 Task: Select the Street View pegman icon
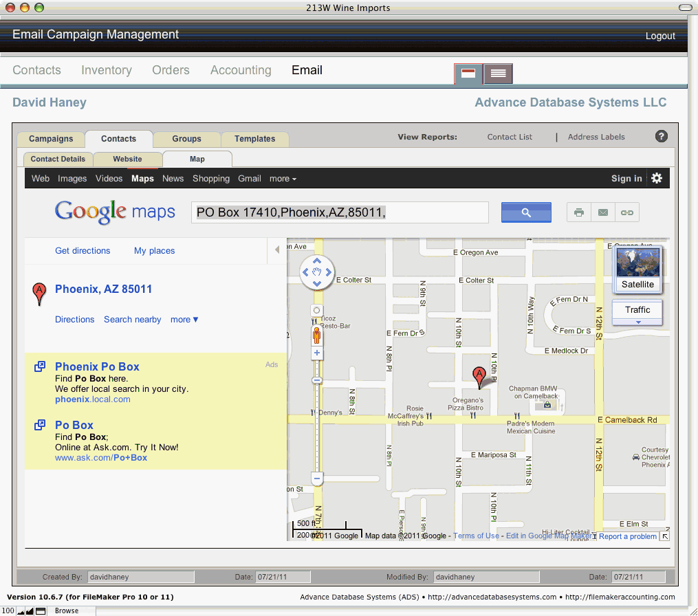(x=316, y=335)
